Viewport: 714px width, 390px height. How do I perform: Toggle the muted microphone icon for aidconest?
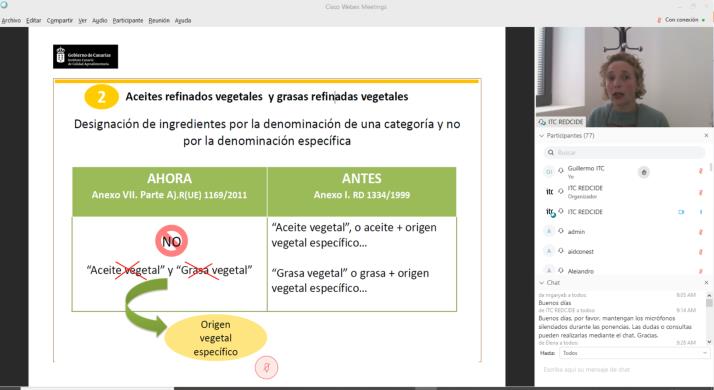coord(700,251)
